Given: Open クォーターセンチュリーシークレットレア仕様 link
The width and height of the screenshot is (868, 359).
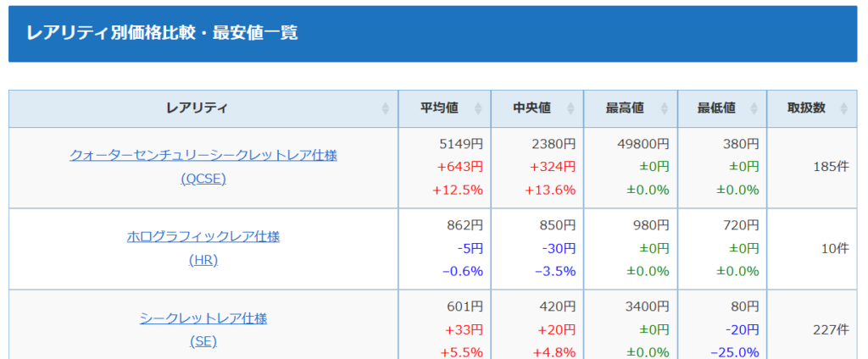Looking at the screenshot, I should click(203, 156).
